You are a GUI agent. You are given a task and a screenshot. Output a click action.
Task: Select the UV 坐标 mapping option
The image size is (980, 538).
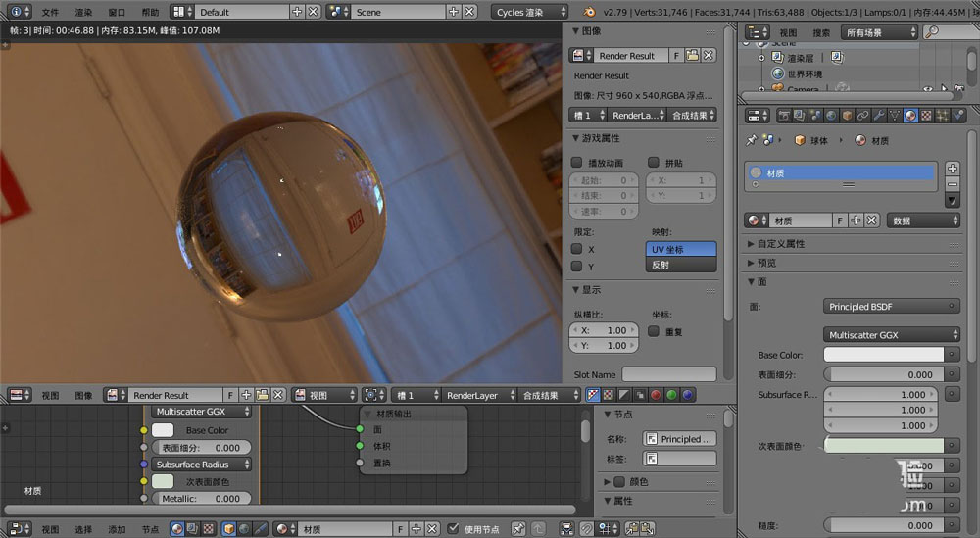tap(681, 249)
